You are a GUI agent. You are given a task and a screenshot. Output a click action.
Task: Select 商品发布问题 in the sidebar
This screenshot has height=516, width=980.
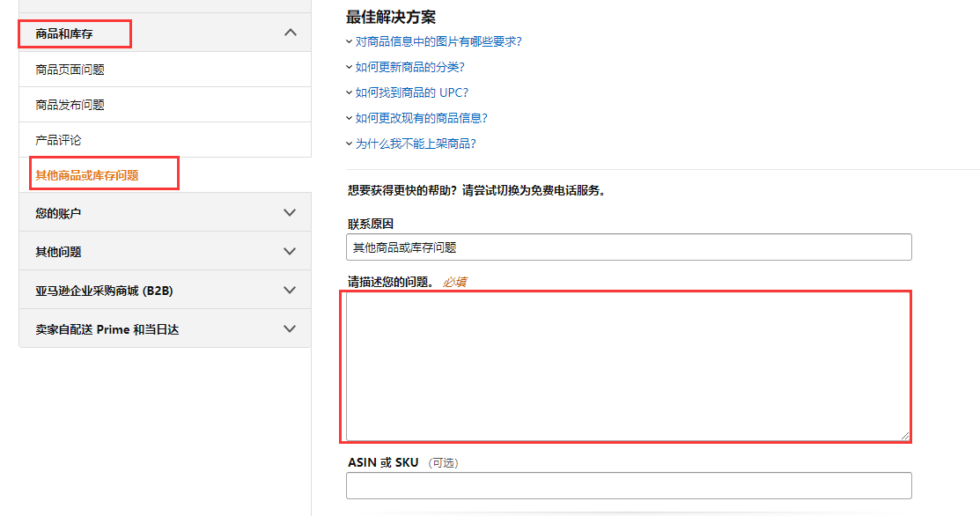[x=70, y=105]
